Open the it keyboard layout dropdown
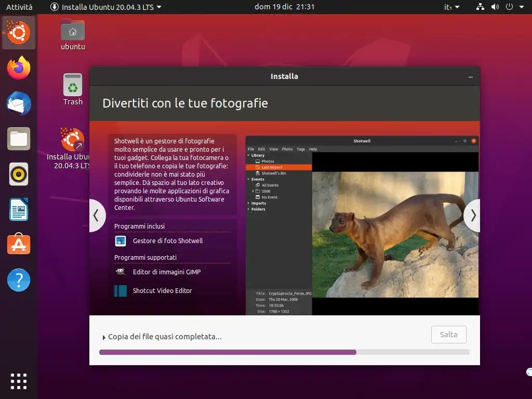The height and width of the screenshot is (399, 532). pyautogui.click(x=451, y=7)
